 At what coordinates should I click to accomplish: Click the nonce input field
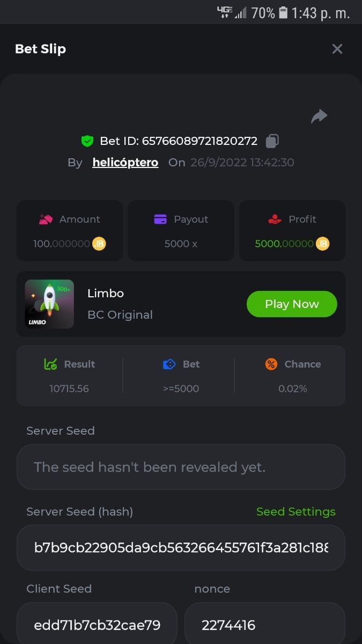pos(264,625)
